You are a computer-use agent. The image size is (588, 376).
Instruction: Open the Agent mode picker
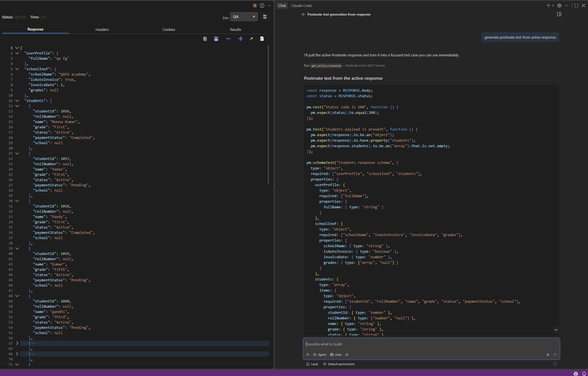[320, 355]
